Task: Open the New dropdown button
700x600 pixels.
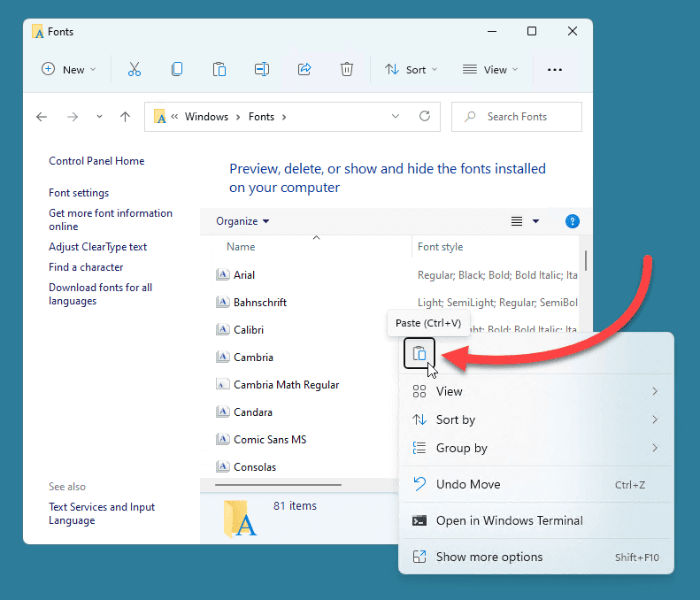Action: [x=69, y=70]
